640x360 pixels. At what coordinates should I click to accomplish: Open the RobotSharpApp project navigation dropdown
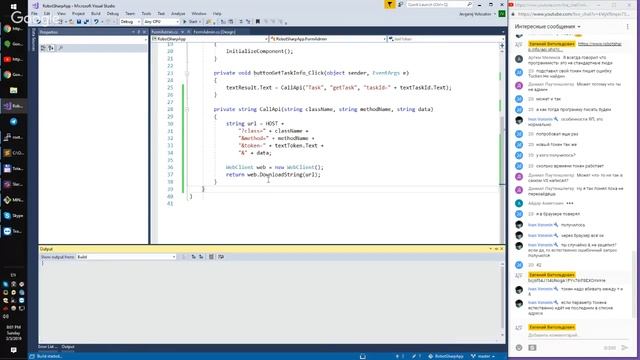click(210, 39)
